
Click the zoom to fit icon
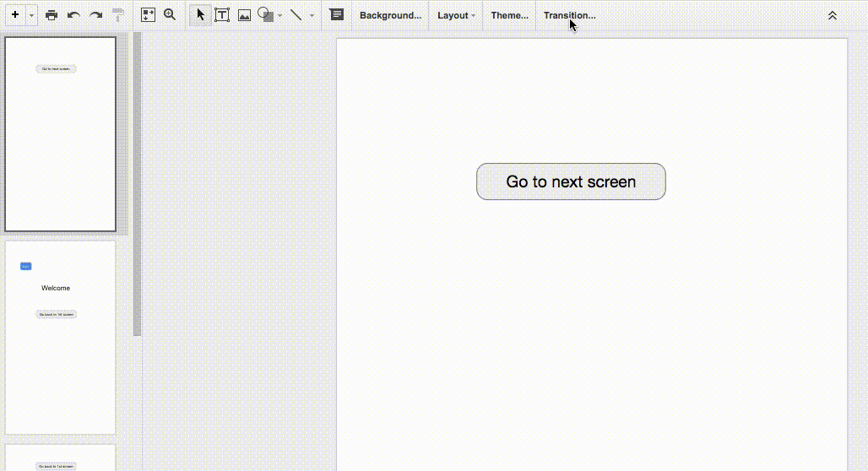(148, 15)
